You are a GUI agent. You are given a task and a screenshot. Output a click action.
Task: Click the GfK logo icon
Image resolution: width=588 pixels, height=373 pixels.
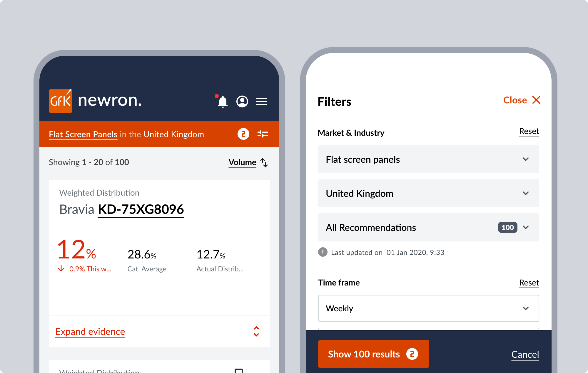tap(60, 101)
